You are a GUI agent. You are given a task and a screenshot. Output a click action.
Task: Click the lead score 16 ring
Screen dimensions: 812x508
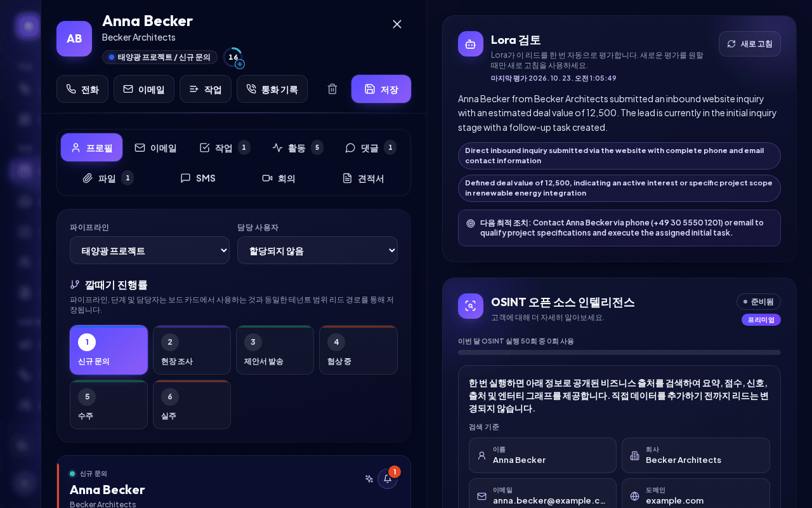[233, 57]
